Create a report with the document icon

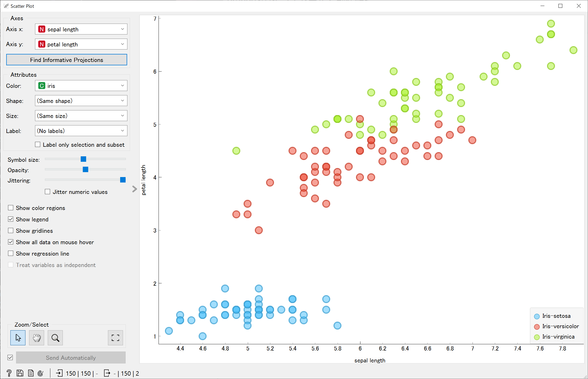[x=31, y=373]
